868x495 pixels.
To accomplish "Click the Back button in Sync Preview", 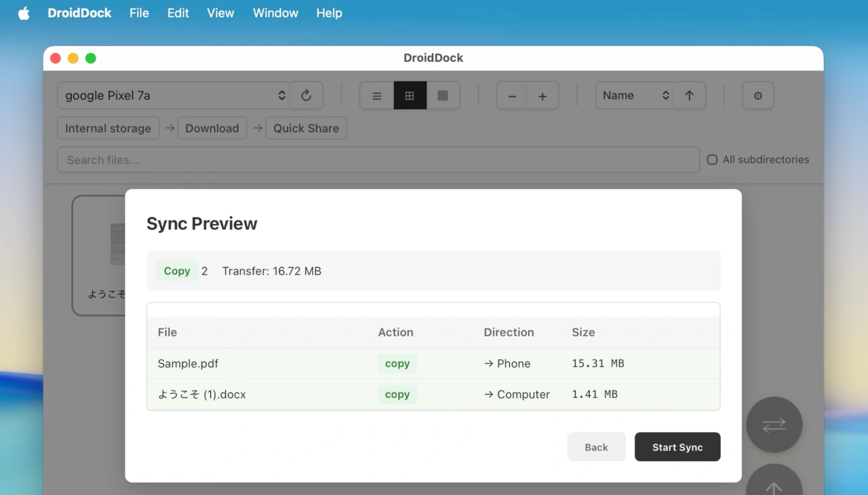I will (x=596, y=447).
